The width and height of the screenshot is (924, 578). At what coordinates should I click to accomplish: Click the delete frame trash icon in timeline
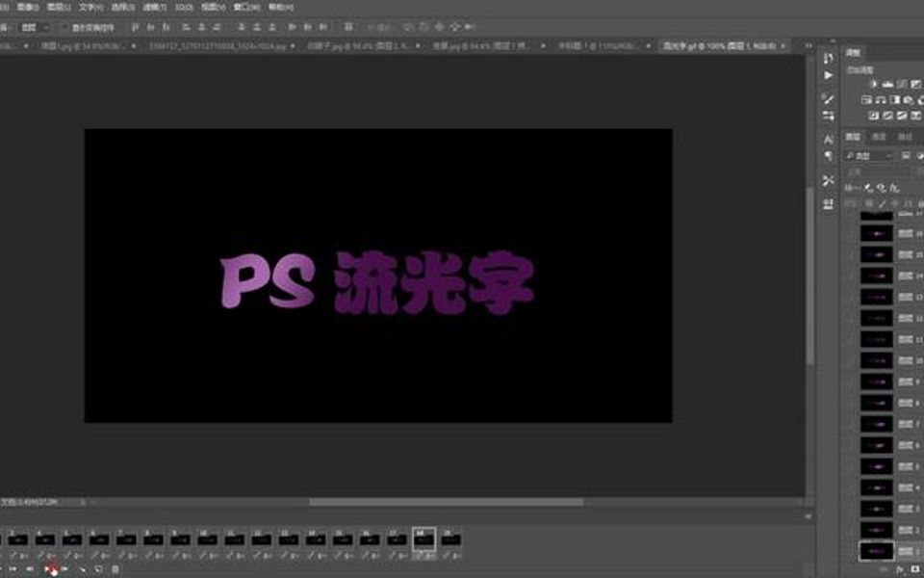coord(114,568)
